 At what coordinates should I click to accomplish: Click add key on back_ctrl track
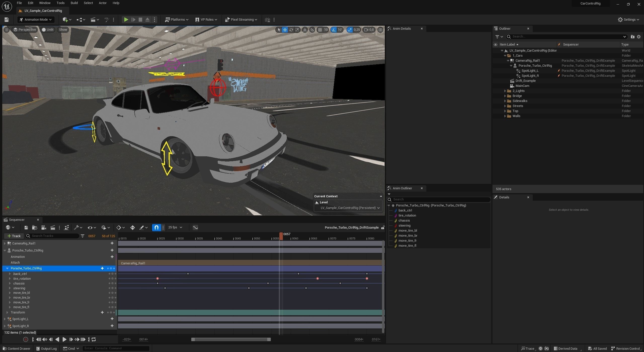[x=112, y=274]
